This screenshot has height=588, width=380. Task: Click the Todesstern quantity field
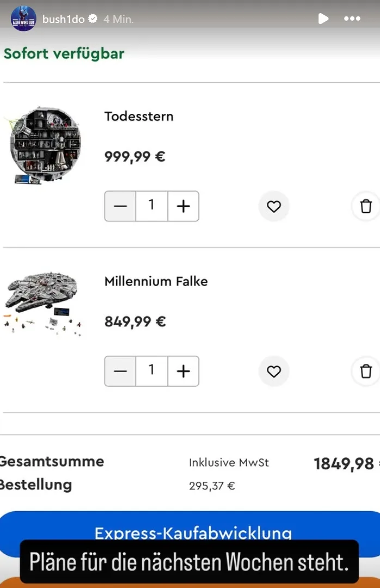click(x=152, y=207)
